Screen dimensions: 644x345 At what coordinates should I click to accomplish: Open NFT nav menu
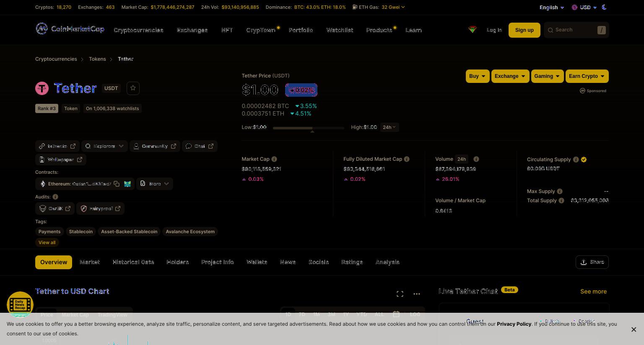pyautogui.click(x=227, y=30)
